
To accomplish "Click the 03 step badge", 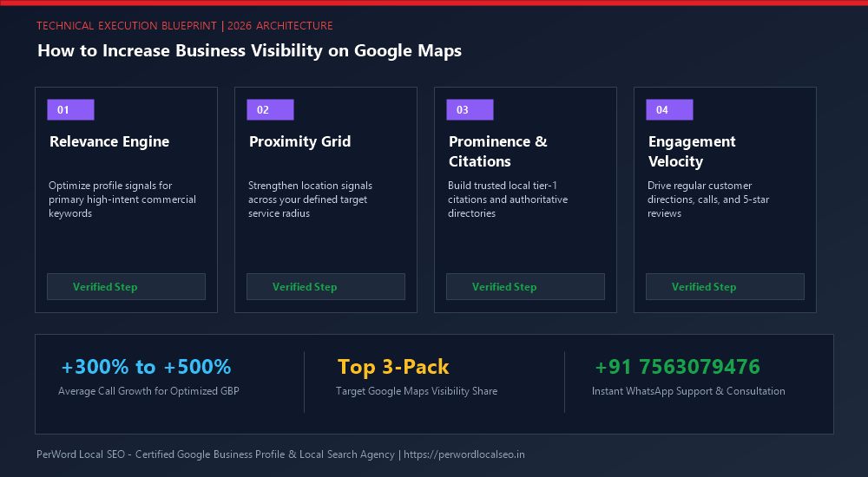I will [470, 109].
